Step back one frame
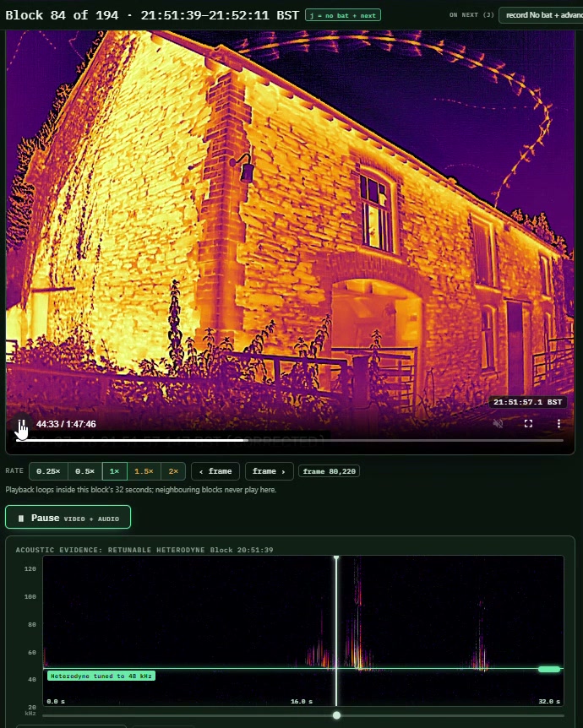This screenshot has width=583, height=728. pos(215,471)
